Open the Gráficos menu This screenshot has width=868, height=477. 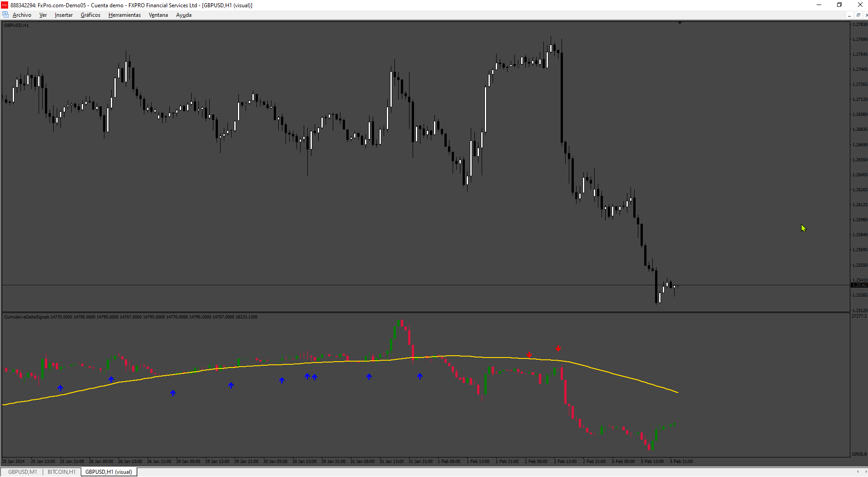pyautogui.click(x=90, y=15)
